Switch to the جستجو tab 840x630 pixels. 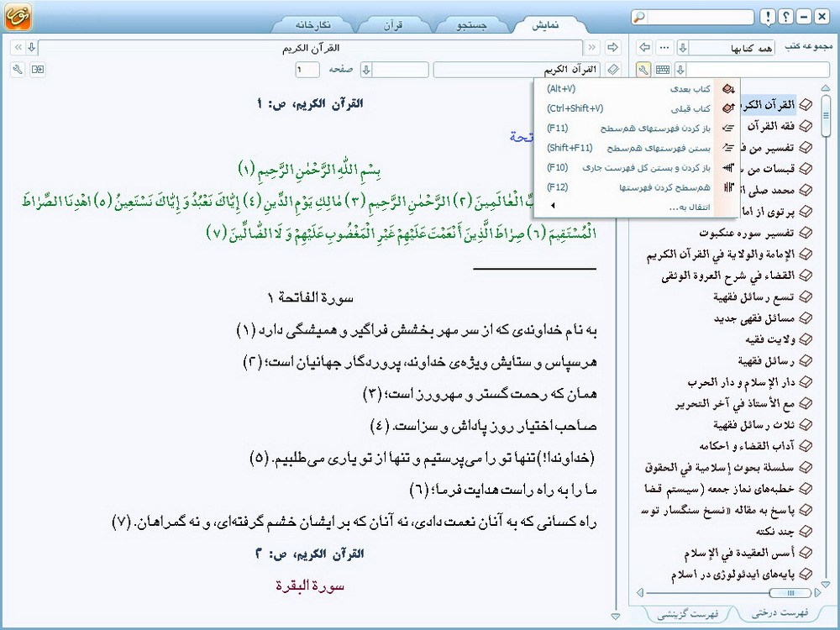point(471,26)
